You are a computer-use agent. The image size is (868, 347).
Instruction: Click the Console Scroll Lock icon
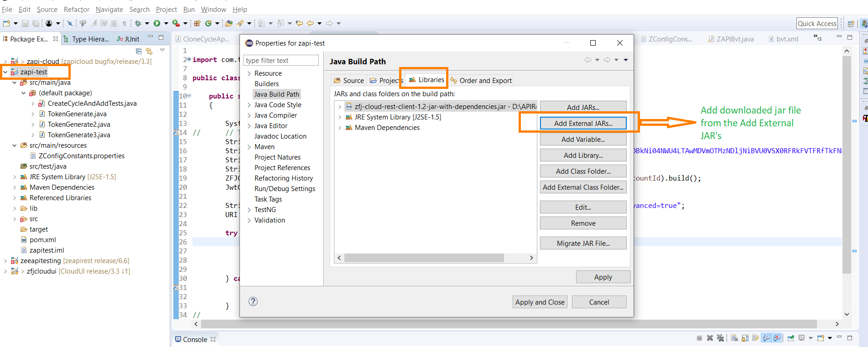745,338
